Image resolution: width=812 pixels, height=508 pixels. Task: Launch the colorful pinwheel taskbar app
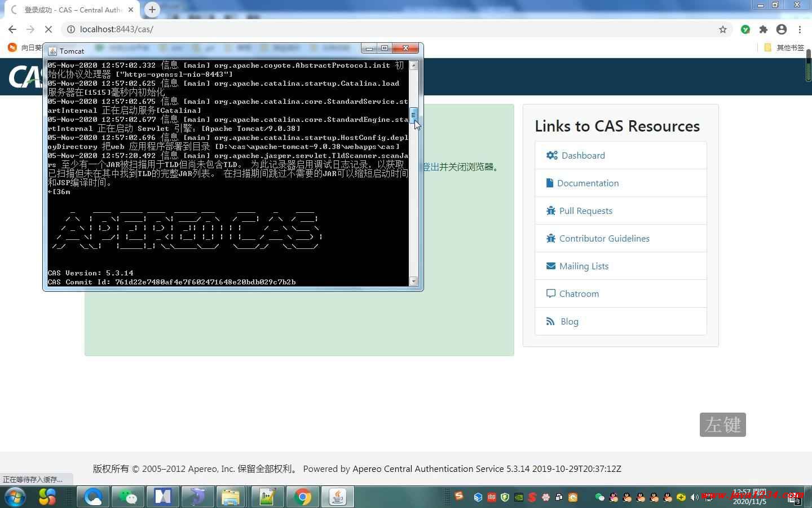47,497
